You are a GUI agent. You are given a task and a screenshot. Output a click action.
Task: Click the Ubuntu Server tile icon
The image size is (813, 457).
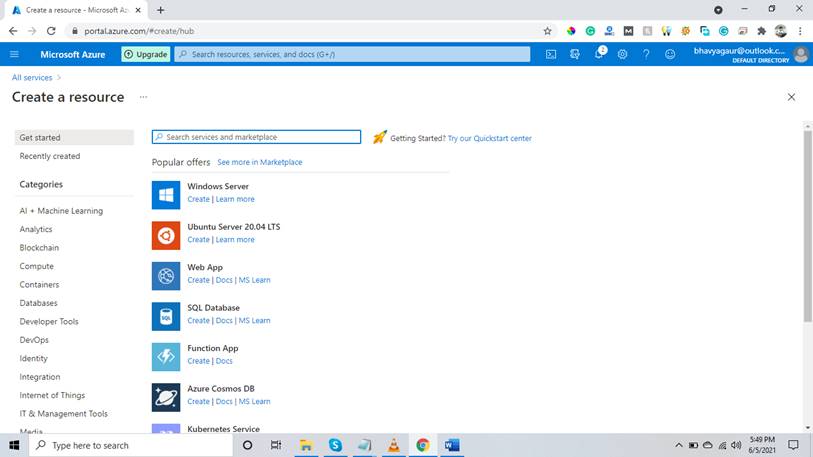click(x=166, y=236)
